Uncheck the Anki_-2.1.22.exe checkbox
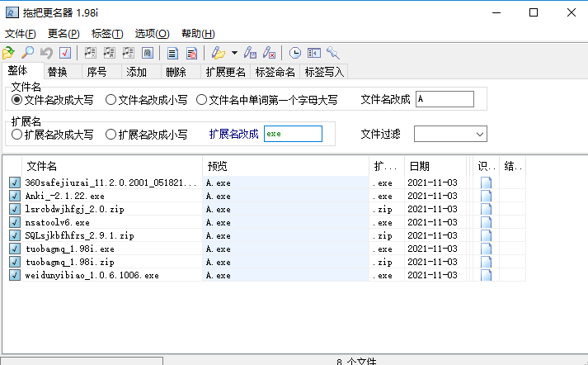588x365 pixels. tap(15, 196)
